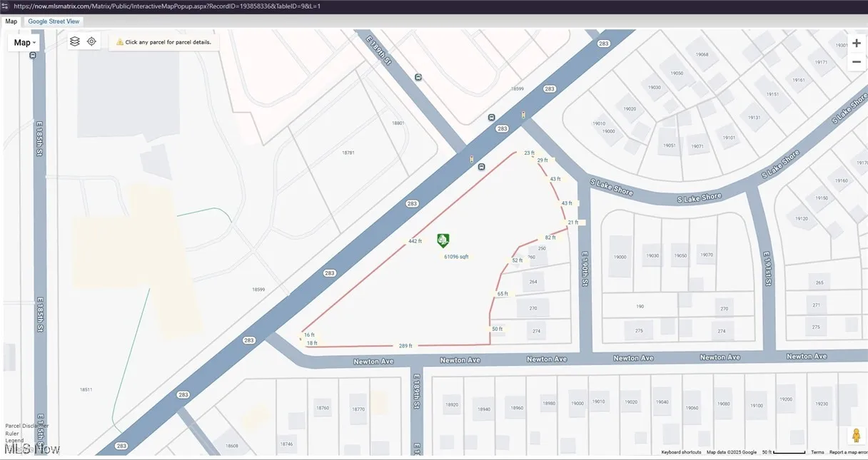This screenshot has width=868, height=460.
Task: Select parcel 18781
Action: pos(348,153)
